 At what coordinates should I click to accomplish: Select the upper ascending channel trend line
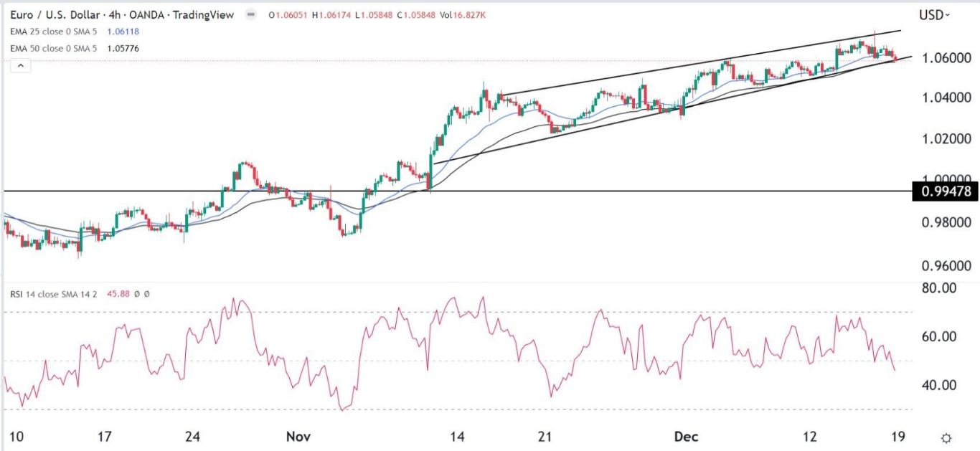coord(699,63)
